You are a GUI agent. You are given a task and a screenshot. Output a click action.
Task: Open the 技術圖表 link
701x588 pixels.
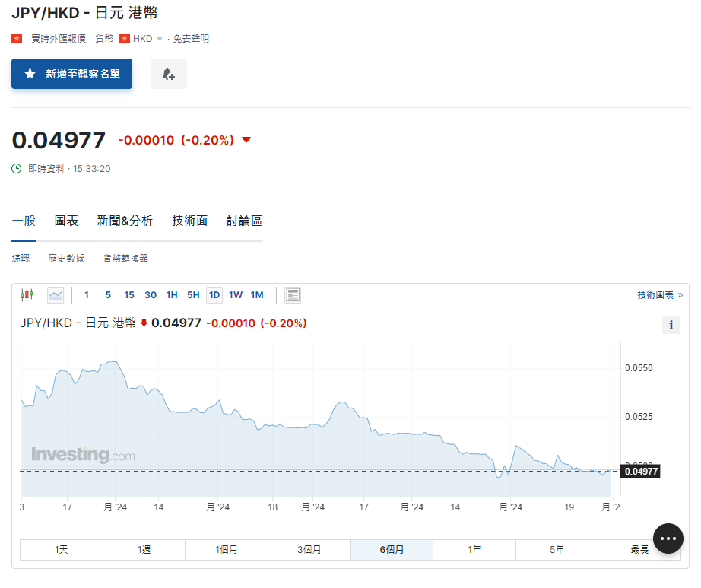point(659,295)
